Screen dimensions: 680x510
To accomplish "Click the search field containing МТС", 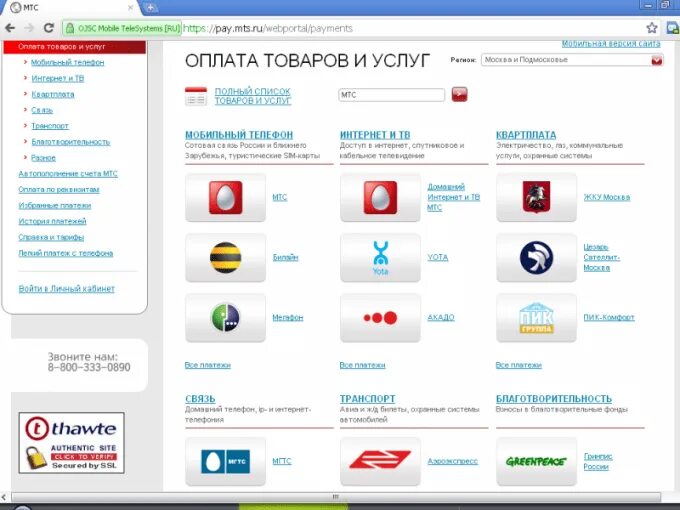I will coord(392,95).
